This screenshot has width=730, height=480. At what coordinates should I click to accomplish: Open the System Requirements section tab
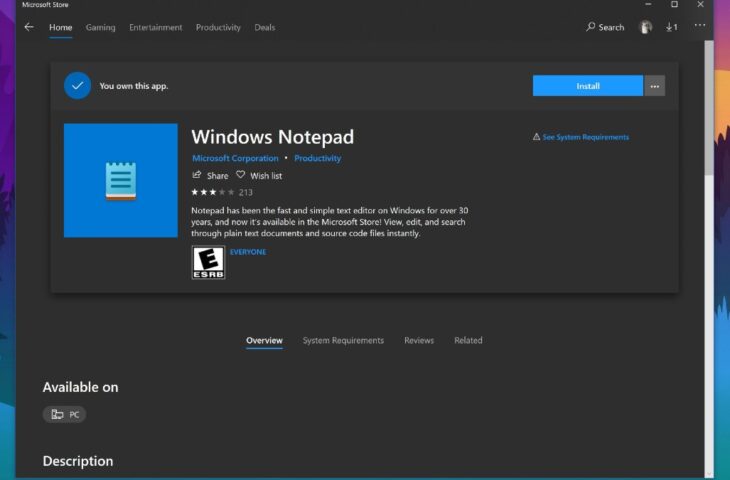[343, 340]
